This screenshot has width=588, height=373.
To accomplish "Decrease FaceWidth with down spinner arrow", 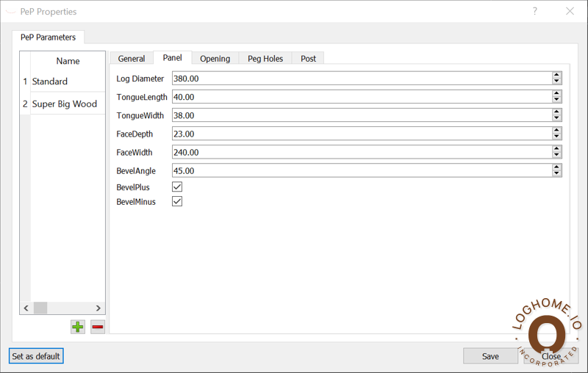I will [x=556, y=155].
